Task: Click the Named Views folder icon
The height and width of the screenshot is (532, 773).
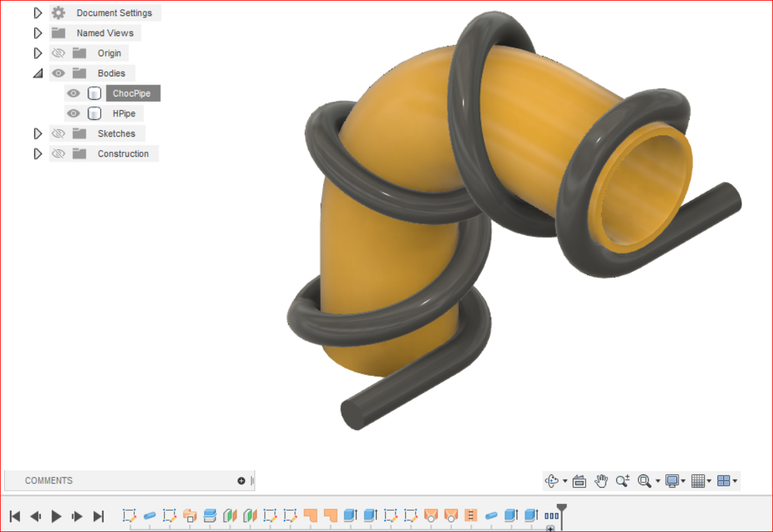Action: (x=59, y=33)
